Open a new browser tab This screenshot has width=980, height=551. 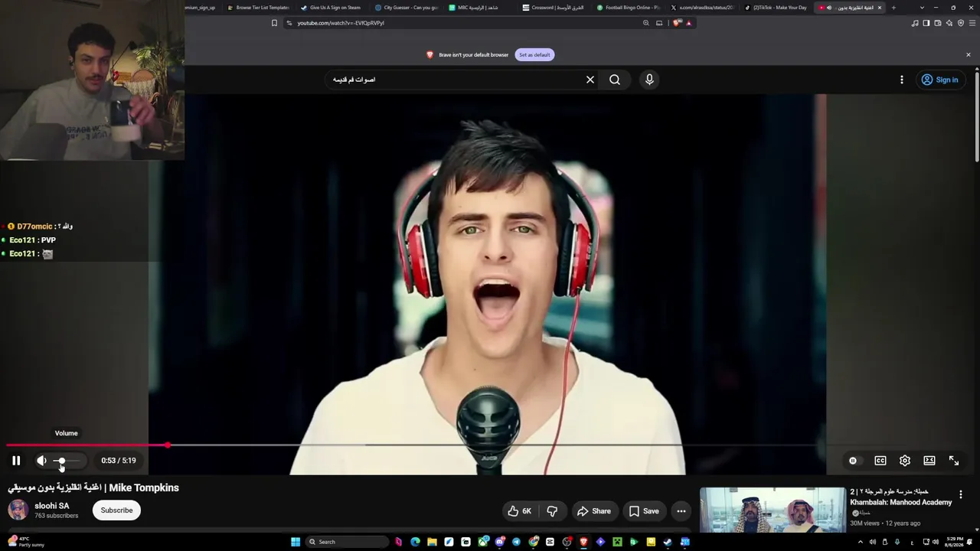pos(893,8)
